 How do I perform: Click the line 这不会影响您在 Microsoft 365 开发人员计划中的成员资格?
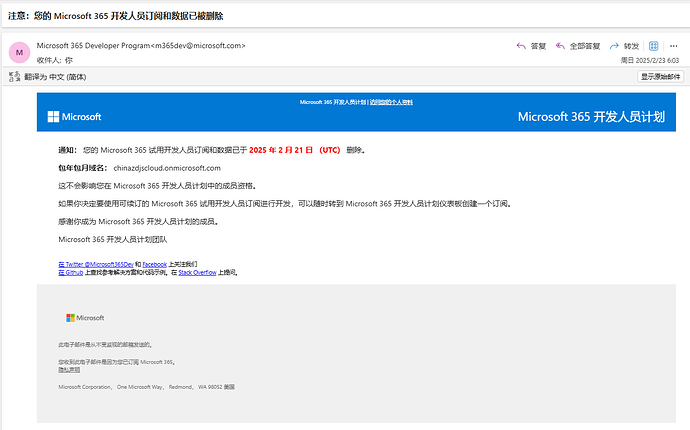pos(158,186)
